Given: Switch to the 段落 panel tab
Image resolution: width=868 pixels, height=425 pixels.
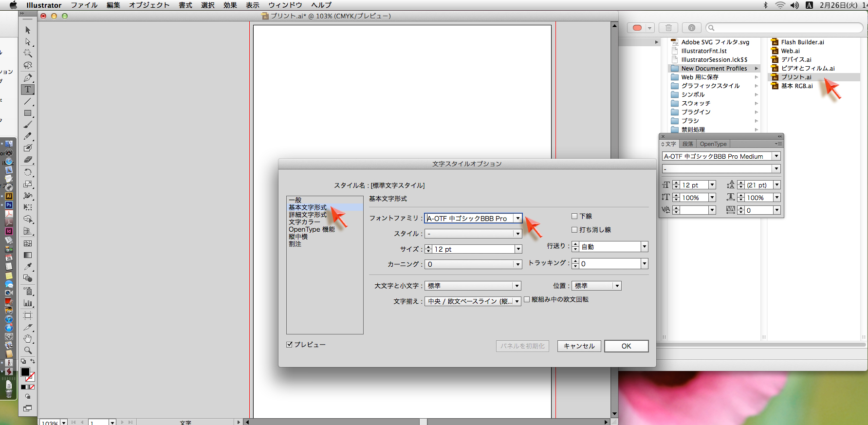Looking at the screenshot, I should (x=687, y=144).
